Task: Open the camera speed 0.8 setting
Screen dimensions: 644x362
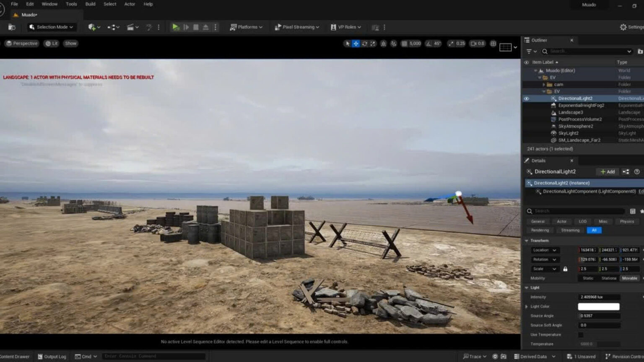Action: click(477, 44)
